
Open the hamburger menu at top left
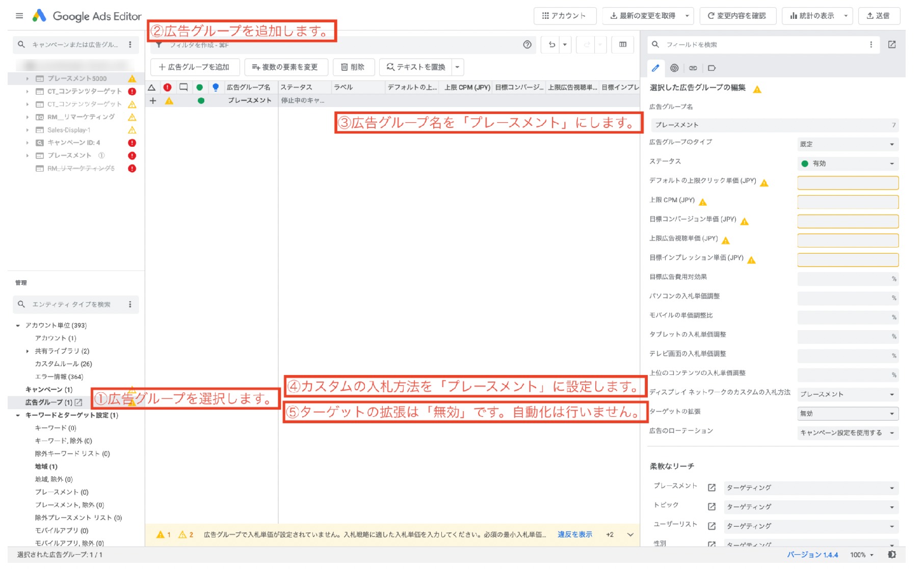[x=19, y=15]
